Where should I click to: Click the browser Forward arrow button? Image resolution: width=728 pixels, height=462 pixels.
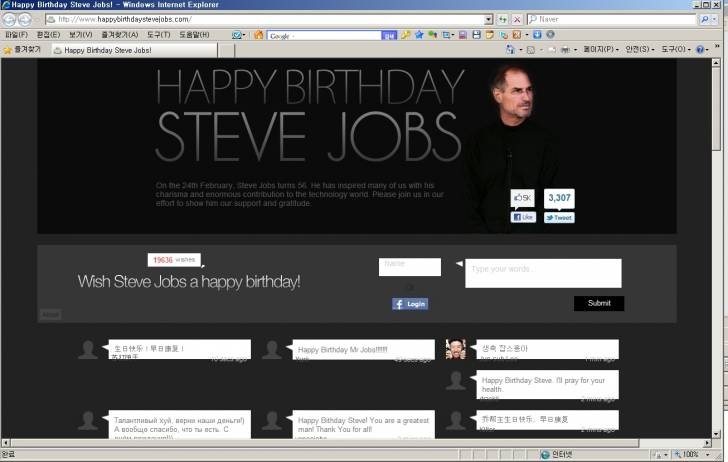[x=24, y=20]
